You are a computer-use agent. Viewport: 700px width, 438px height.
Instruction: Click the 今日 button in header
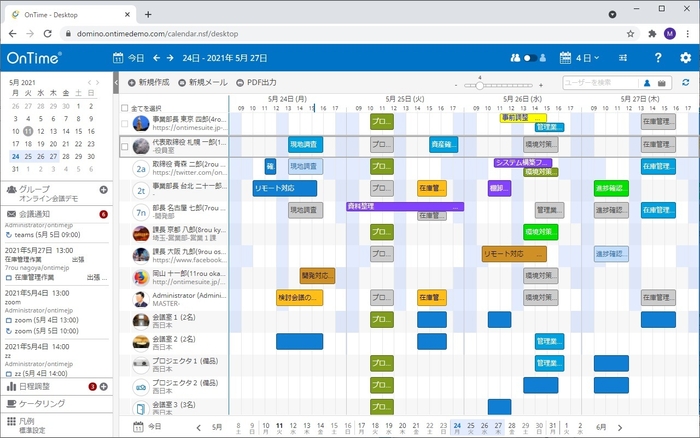pos(129,58)
